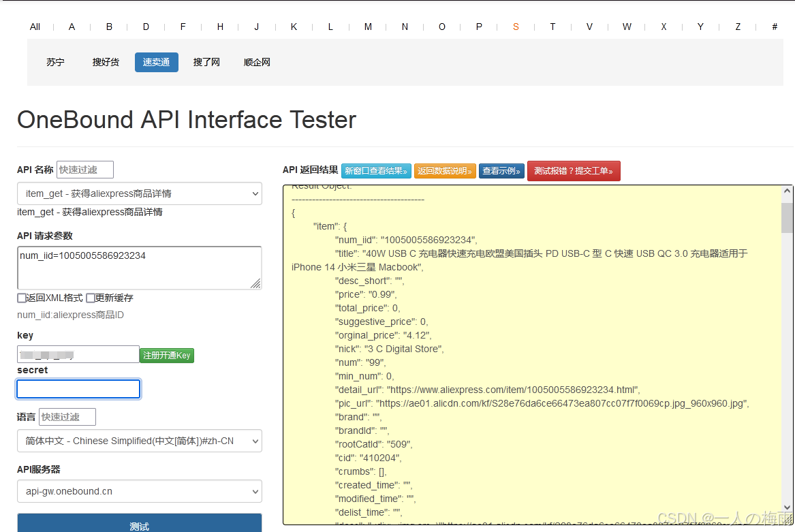This screenshot has width=795, height=532.
Task: Select letter D in alphabet index
Action: (146, 27)
